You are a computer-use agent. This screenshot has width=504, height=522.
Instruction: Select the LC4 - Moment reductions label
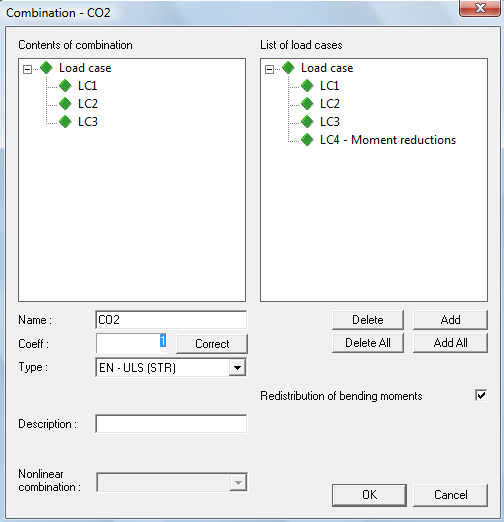click(388, 140)
